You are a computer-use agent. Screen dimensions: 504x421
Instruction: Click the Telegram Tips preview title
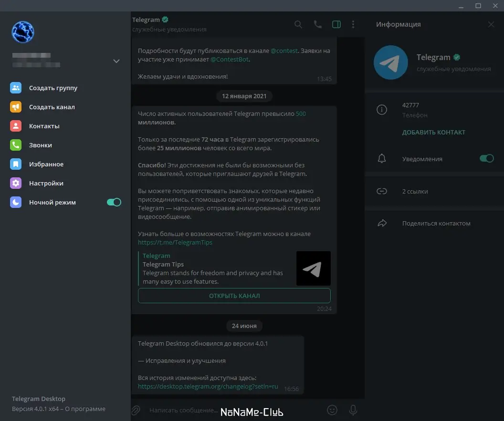point(163,264)
